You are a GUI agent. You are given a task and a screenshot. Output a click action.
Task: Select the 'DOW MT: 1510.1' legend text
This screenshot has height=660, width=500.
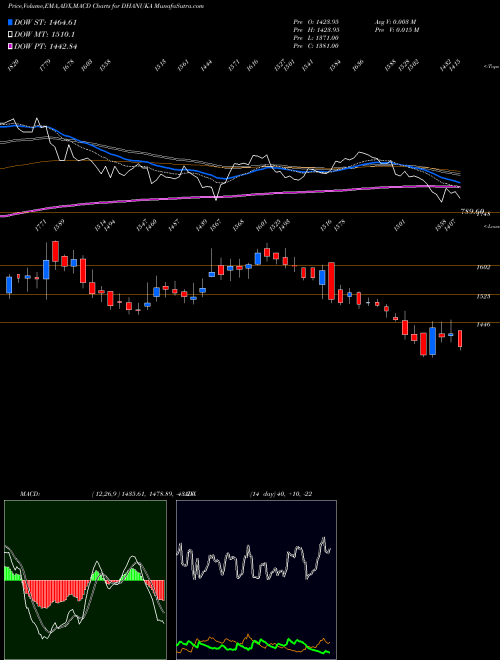[x=45, y=35]
